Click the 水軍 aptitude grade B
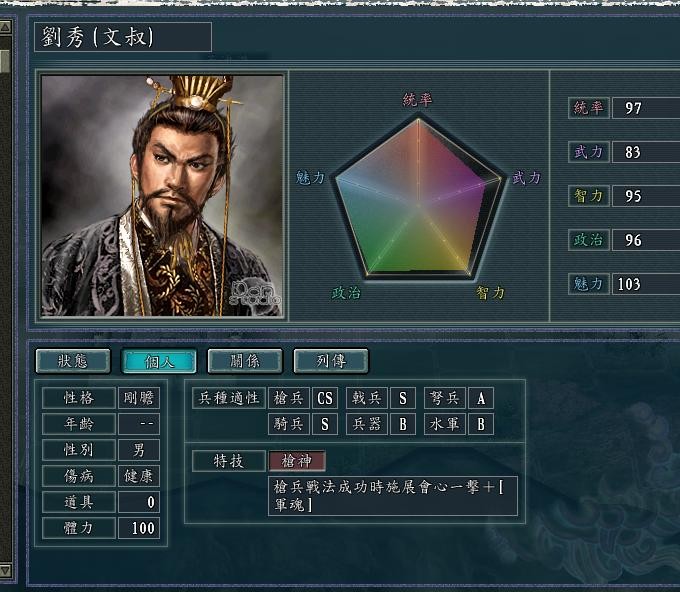 click(481, 424)
